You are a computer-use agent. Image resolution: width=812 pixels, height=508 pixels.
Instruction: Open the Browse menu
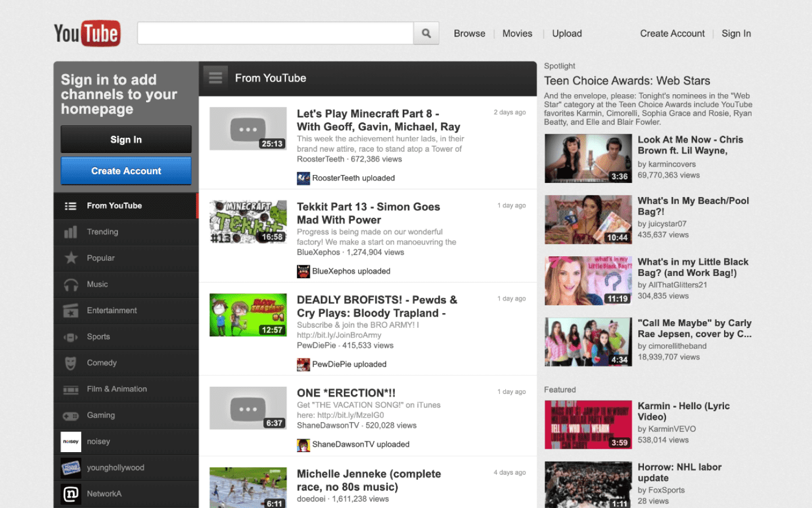[x=469, y=33]
